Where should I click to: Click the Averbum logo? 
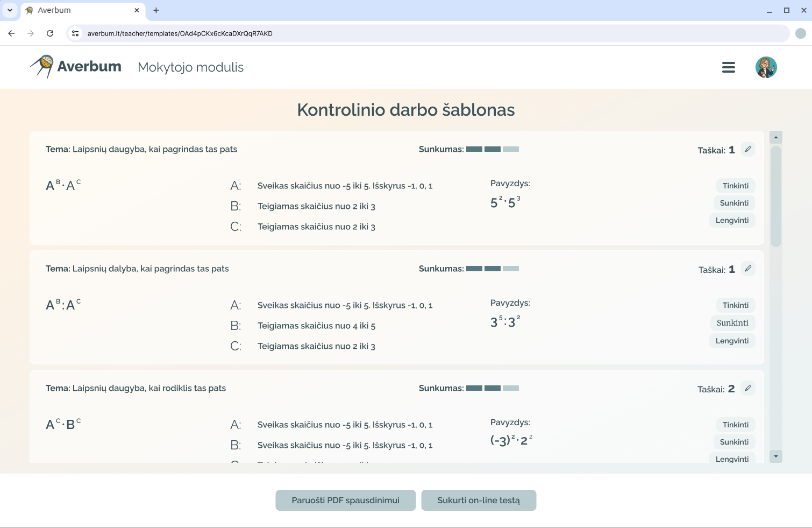tap(76, 67)
